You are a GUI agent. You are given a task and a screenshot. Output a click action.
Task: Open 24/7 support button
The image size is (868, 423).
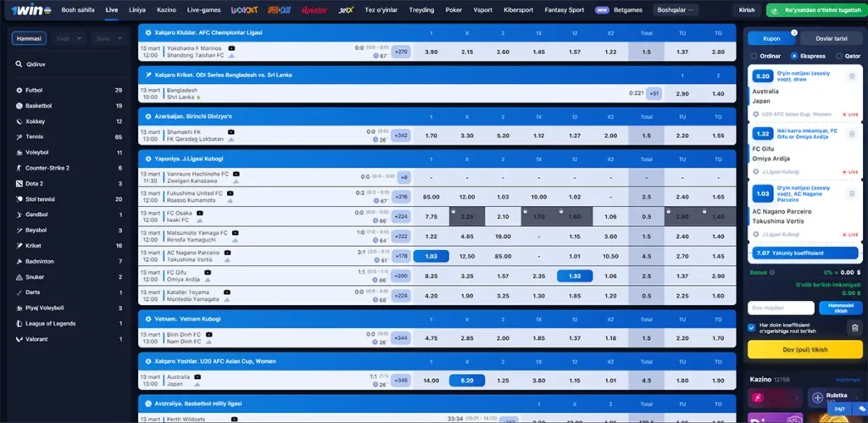tap(840, 409)
